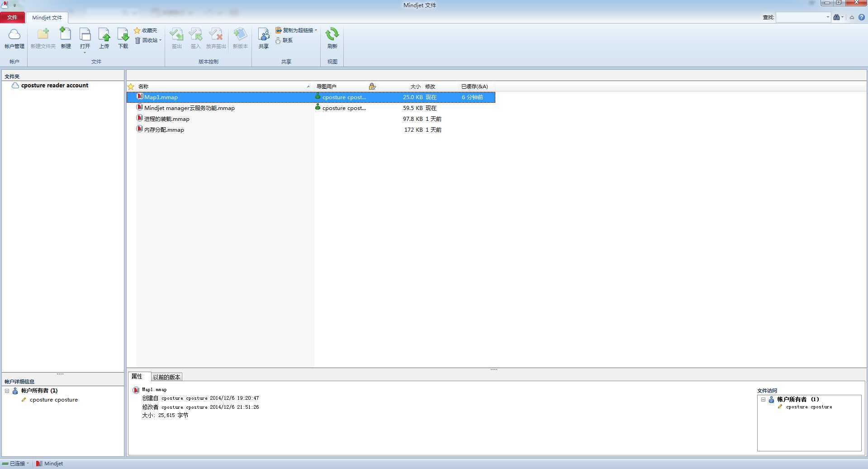The height and width of the screenshot is (469, 868).
Task: Click 放弃签出 to discard checkout
Action: [216, 38]
